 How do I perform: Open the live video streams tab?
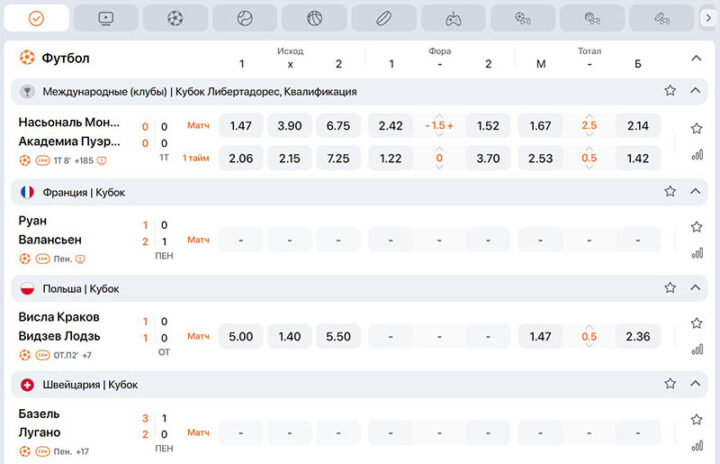tap(106, 18)
